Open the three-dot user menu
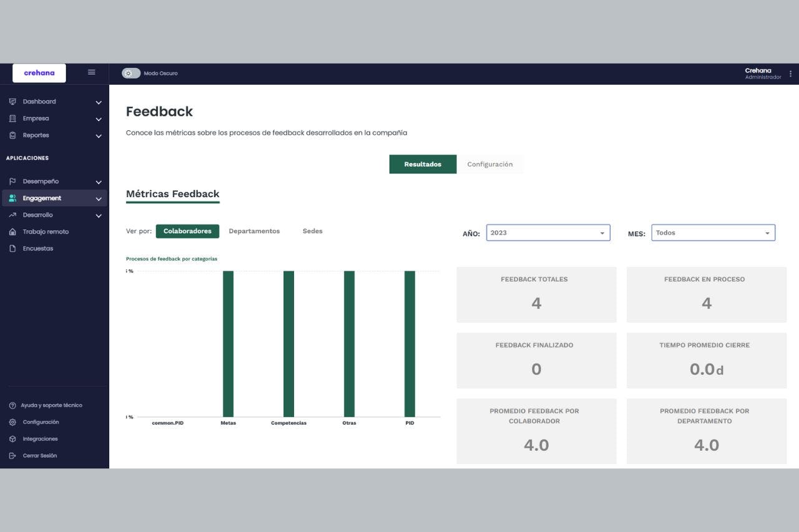 [791, 74]
